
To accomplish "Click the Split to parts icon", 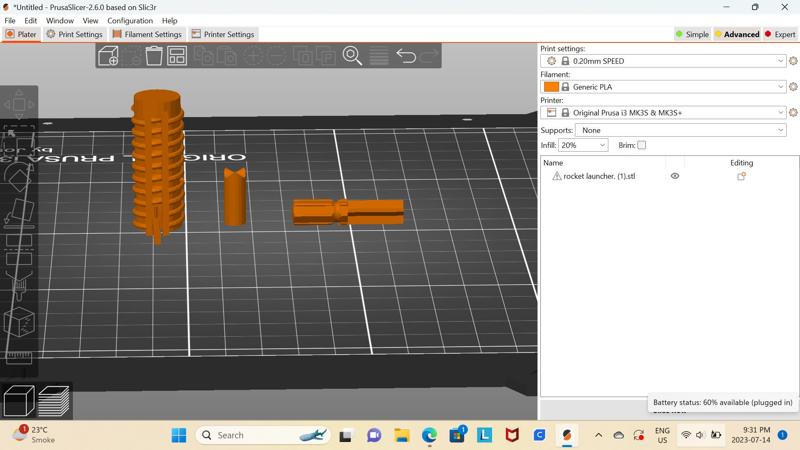I will click(326, 56).
